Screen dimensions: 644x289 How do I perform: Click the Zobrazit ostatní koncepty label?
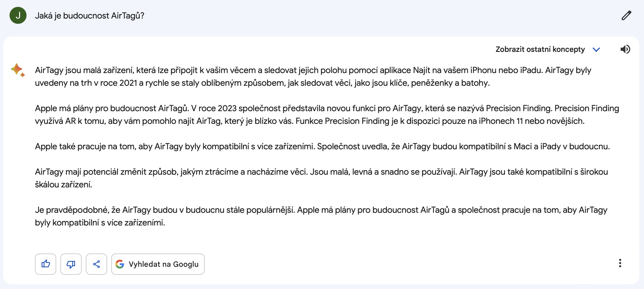pyautogui.click(x=540, y=49)
